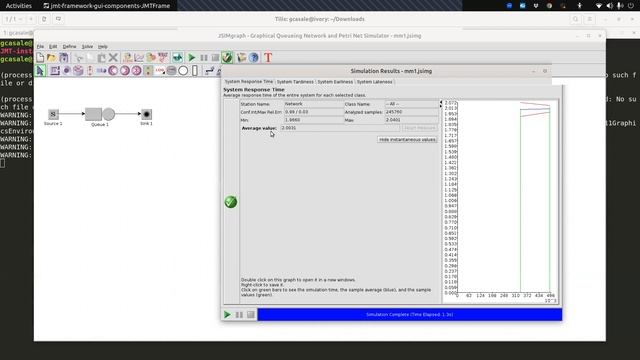Image resolution: width=640 pixels, height=360 pixels.
Task: Open the Define menu
Action: click(x=69, y=47)
